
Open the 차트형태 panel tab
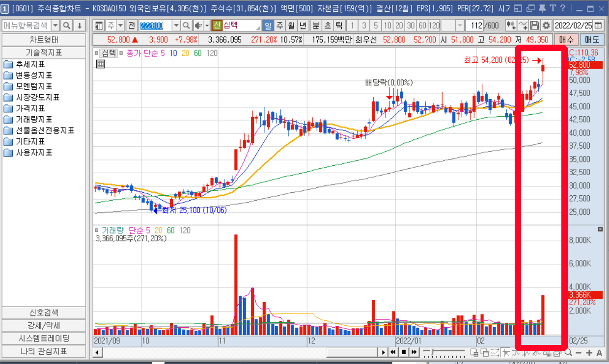point(44,40)
